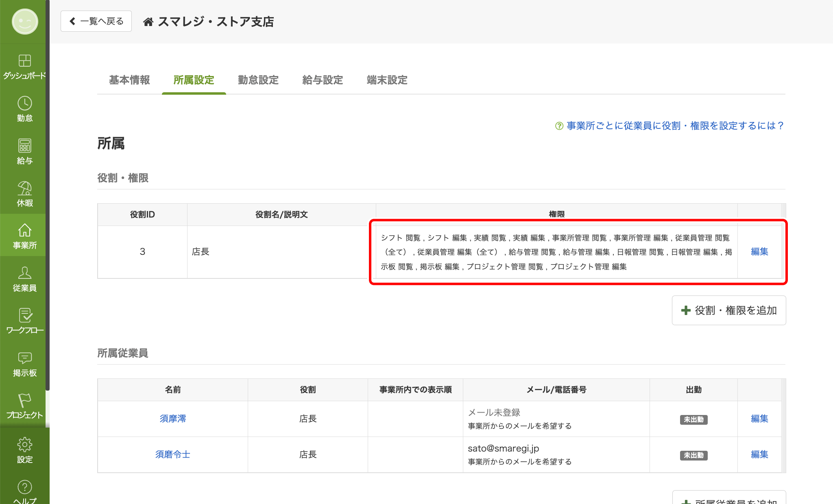The image size is (833, 504).
Task: Open the Dashboard sidebar icon
Action: point(24,61)
